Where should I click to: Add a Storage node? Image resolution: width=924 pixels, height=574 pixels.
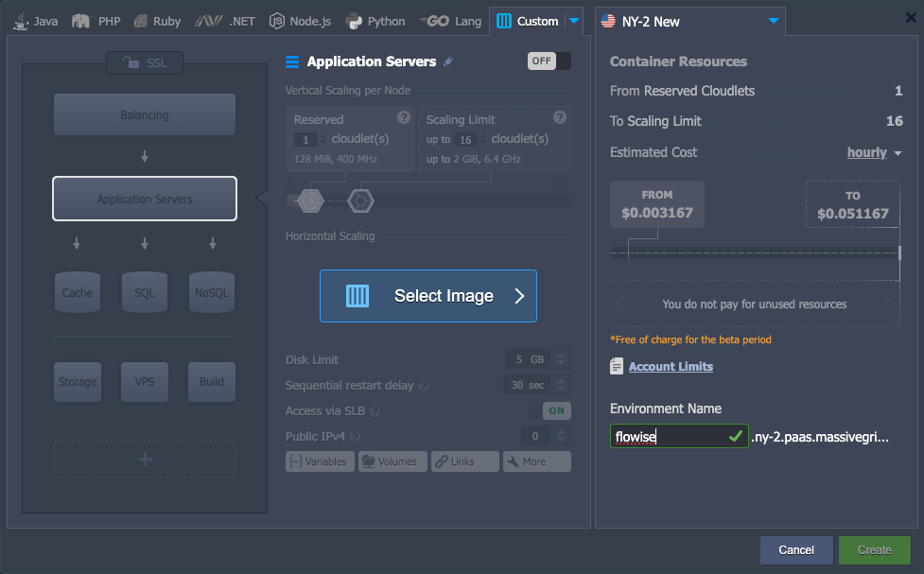(x=78, y=382)
